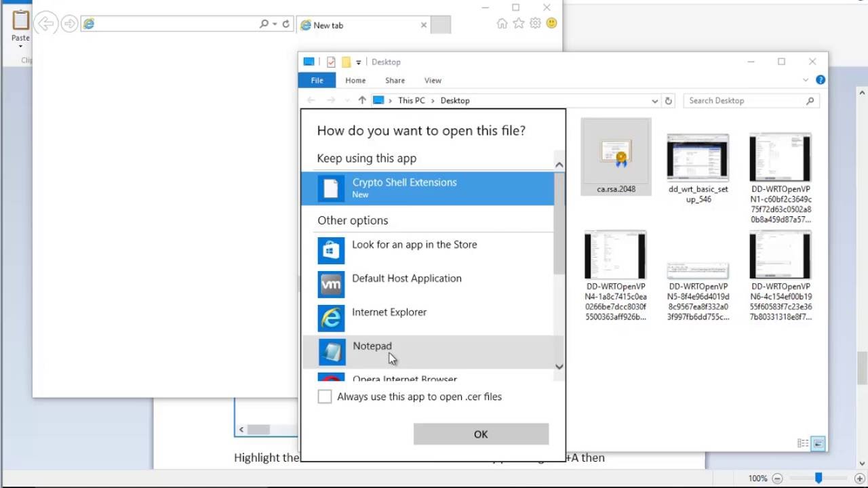
Task: Open IE favorites star
Action: tap(519, 24)
